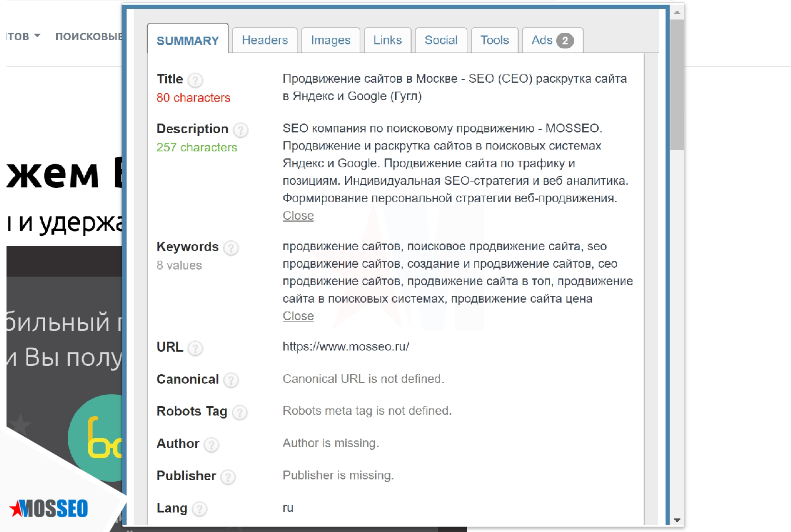791x532 pixels.
Task: Click the Keywords help question mark
Action: pyautogui.click(x=231, y=248)
